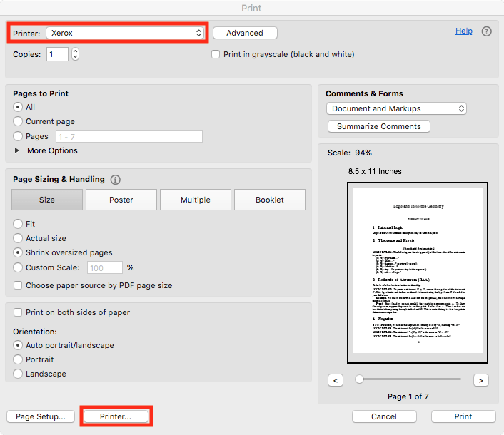This screenshot has height=435, width=504.
Task: Select the Custom Scale radio button
Action: pyautogui.click(x=18, y=267)
